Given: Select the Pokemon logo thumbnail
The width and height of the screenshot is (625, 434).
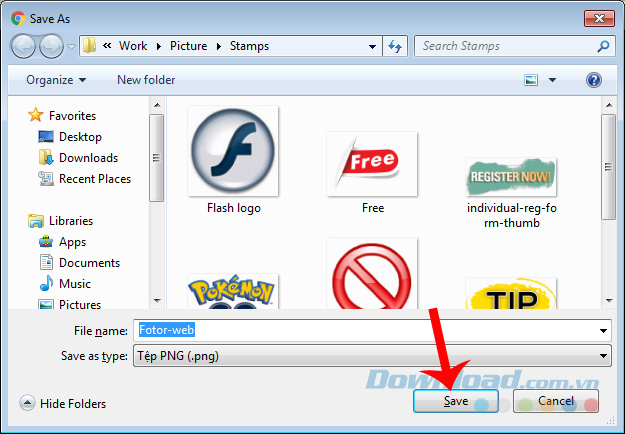Looking at the screenshot, I should coord(233,291).
